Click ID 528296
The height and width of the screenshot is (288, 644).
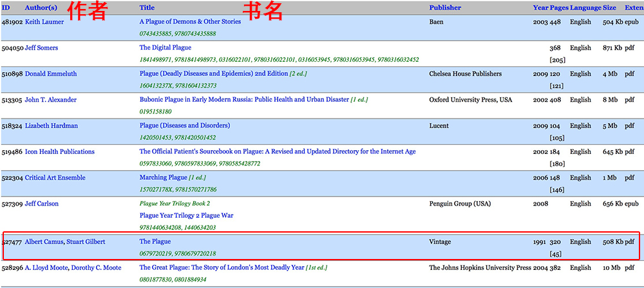pos(12,267)
